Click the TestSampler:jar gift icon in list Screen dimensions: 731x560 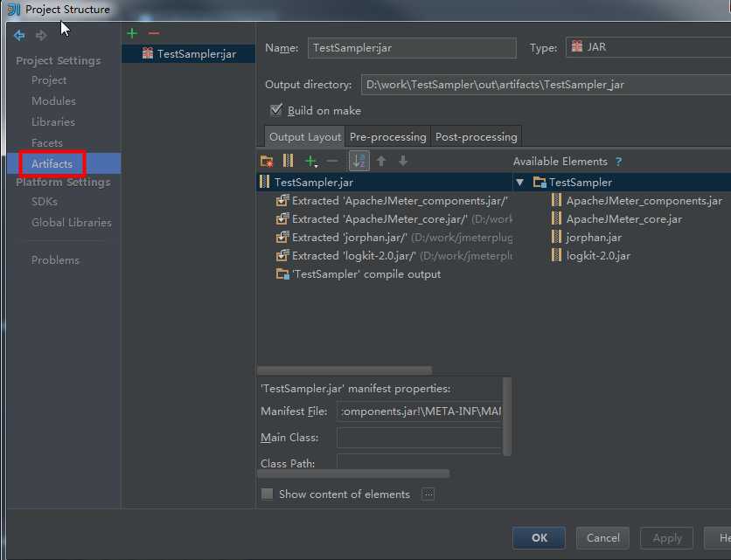[147, 53]
